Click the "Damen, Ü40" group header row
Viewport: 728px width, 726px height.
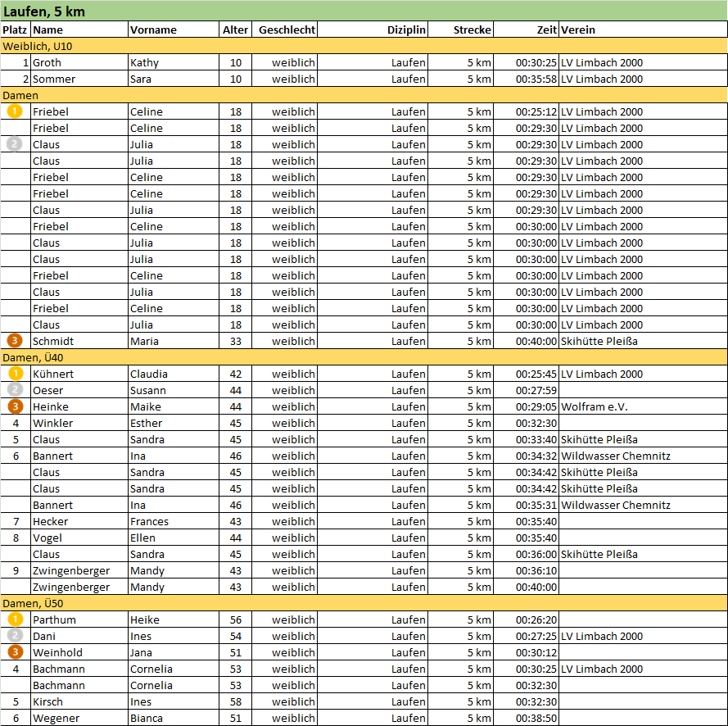[x=33, y=357]
